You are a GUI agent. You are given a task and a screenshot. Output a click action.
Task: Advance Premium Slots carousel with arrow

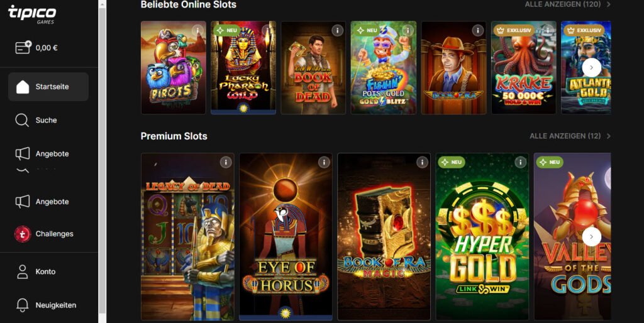(591, 237)
